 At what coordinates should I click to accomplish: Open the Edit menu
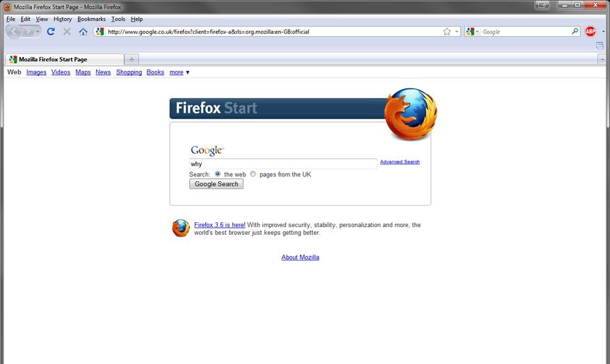[x=25, y=19]
